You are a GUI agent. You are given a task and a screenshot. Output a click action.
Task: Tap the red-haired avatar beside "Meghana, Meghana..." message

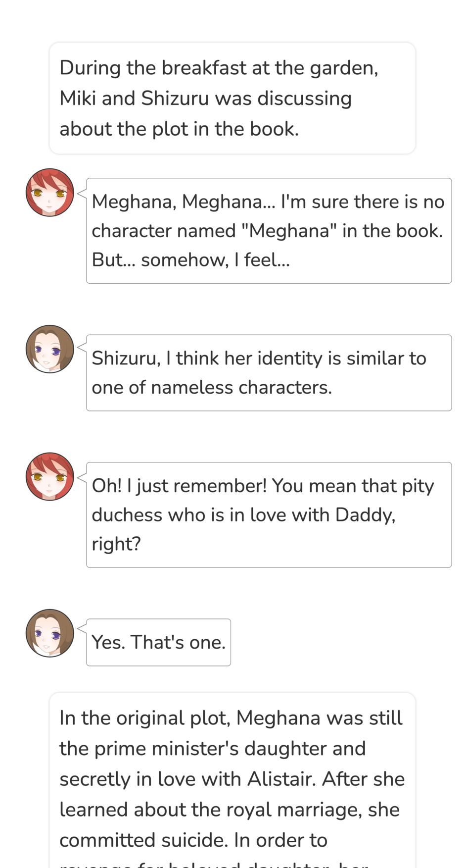pos(50,192)
